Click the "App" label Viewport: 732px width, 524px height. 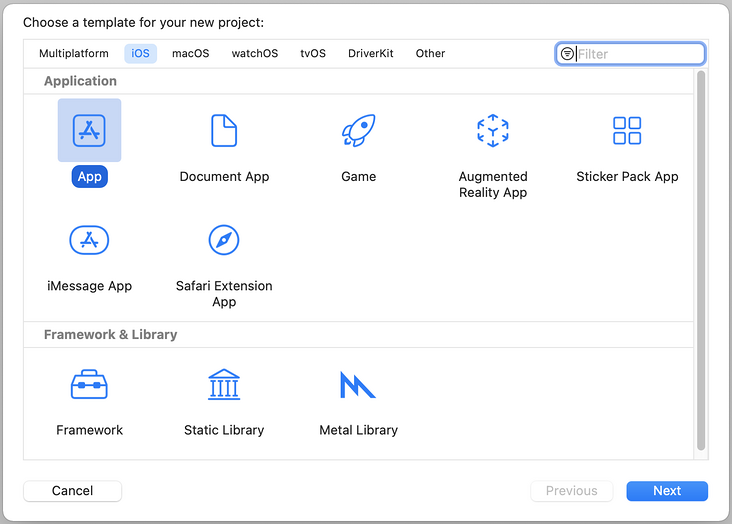coord(90,177)
